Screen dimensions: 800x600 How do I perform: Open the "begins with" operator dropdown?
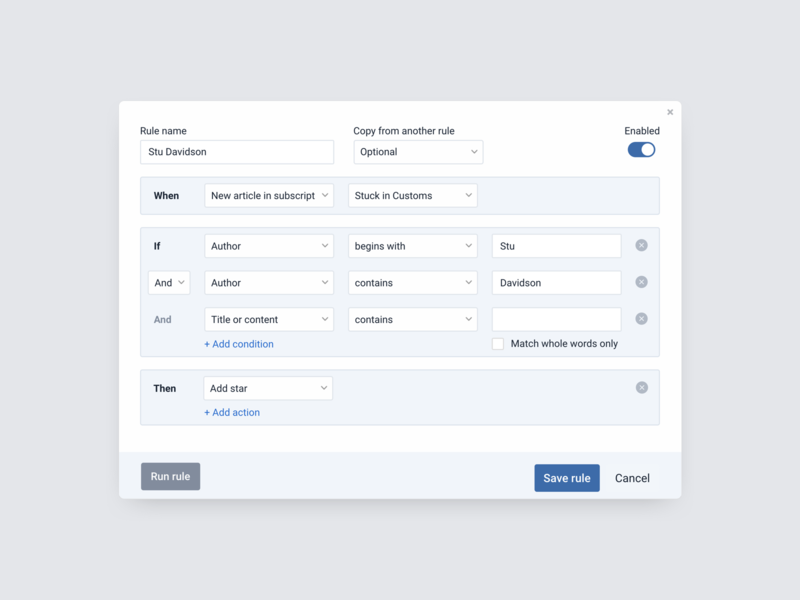pyautogui.click(x=411, y=245)
